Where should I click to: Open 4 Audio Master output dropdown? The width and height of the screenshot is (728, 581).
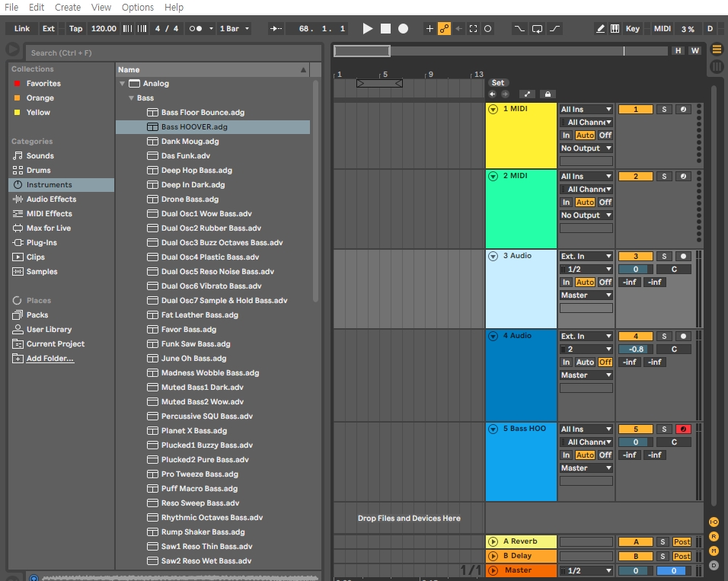(x=586, y=375)
